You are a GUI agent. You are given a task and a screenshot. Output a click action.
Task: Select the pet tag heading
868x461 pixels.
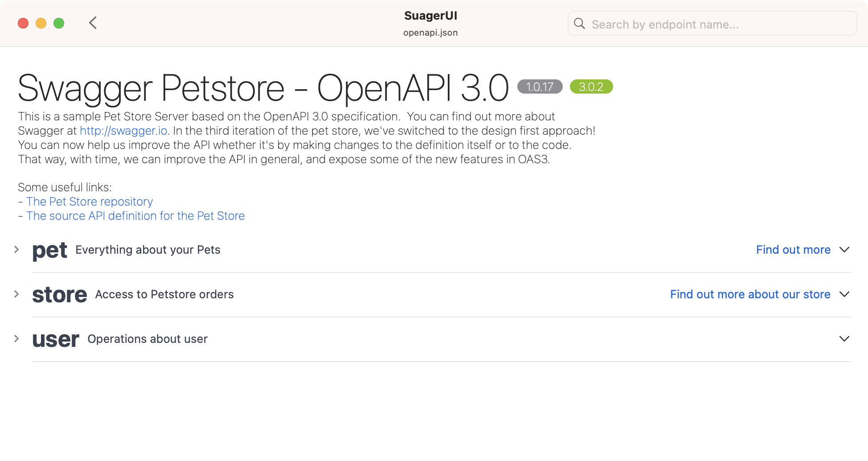point(50,251)
